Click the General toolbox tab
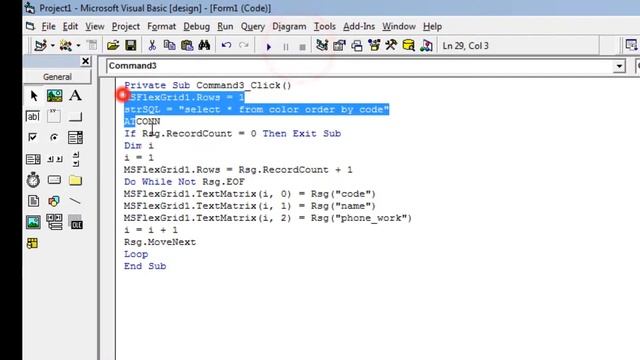Screen dimensions: 640x360 click(57, 77)
